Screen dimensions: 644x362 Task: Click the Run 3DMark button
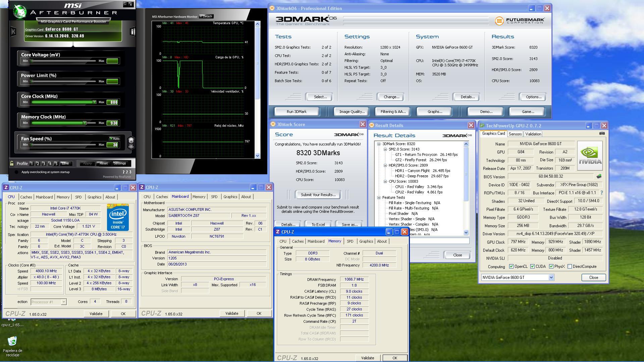297,112
